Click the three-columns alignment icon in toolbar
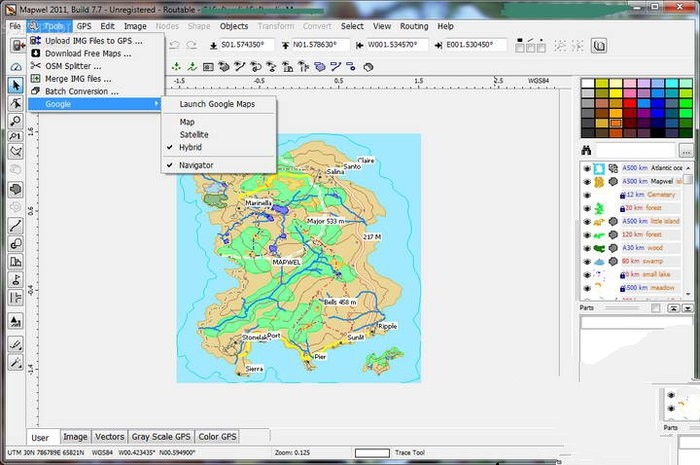 tap(530, 46)
